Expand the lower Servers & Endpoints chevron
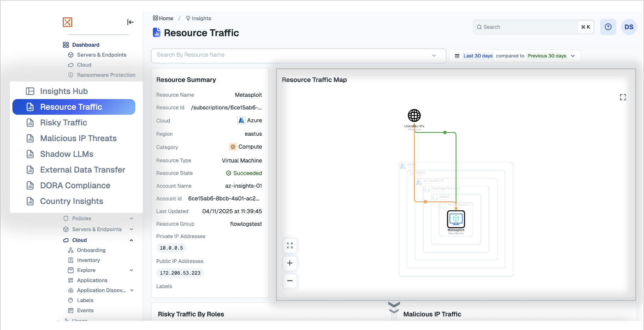Screen dimensions: 644x330 pos(131,229)
